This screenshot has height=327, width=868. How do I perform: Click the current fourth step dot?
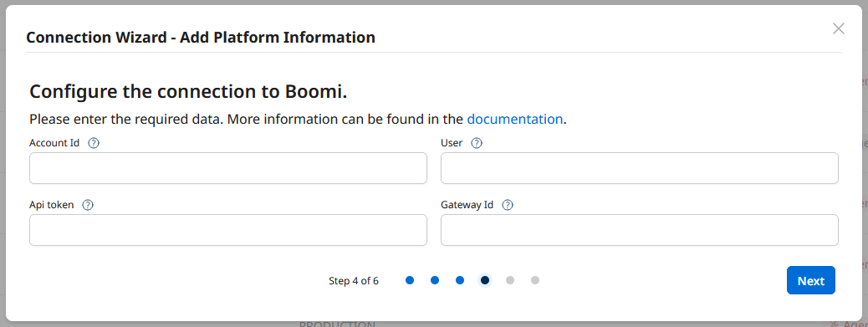(x=485, y=280)
